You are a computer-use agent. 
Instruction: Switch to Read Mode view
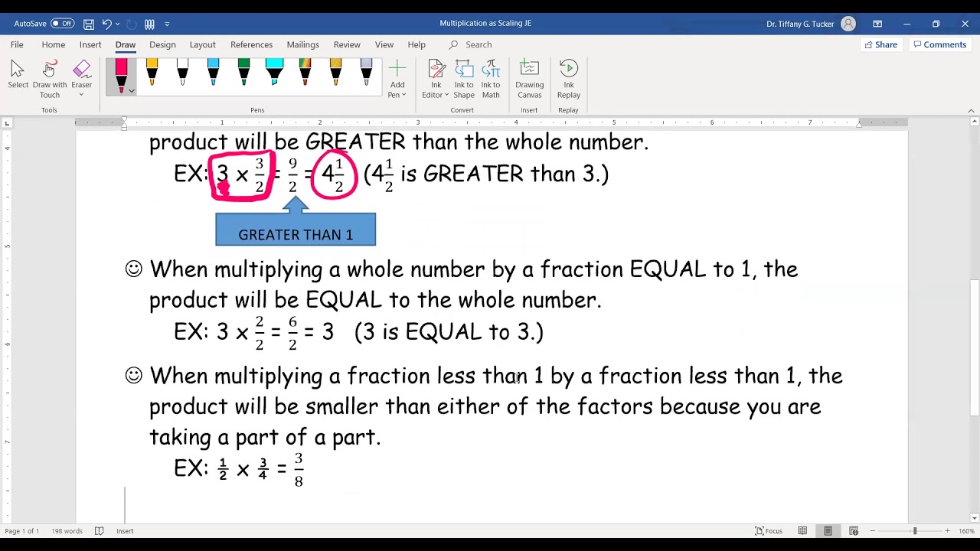click(x=802, y=531)
